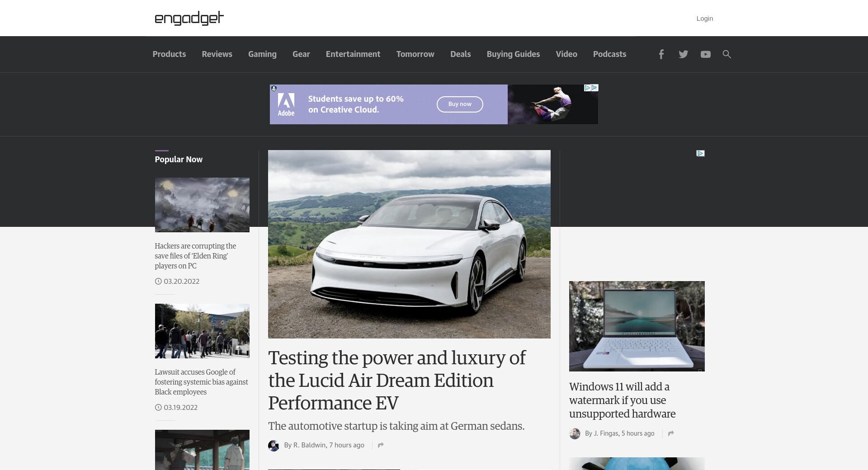Select the Gear nav item

[301, 54]
